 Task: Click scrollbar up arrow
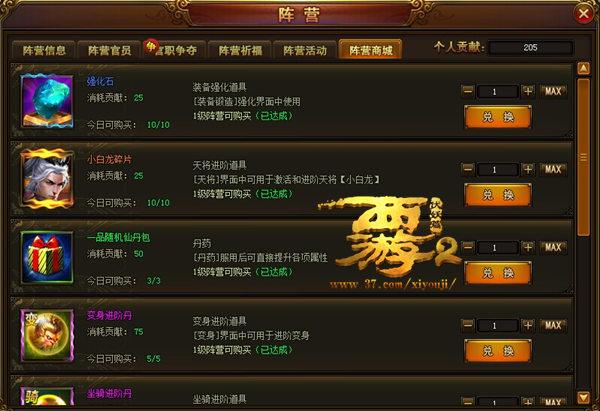tap(584, 68)
